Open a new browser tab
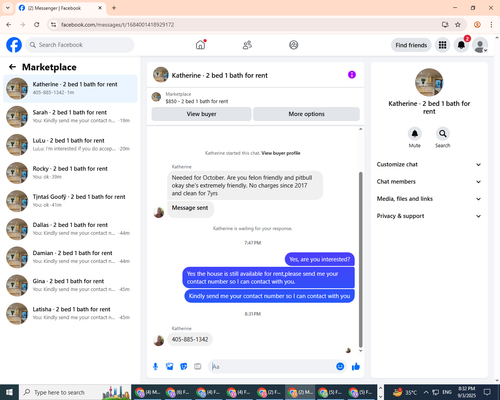This screenshot has width=500, height=400. [114, 8]
